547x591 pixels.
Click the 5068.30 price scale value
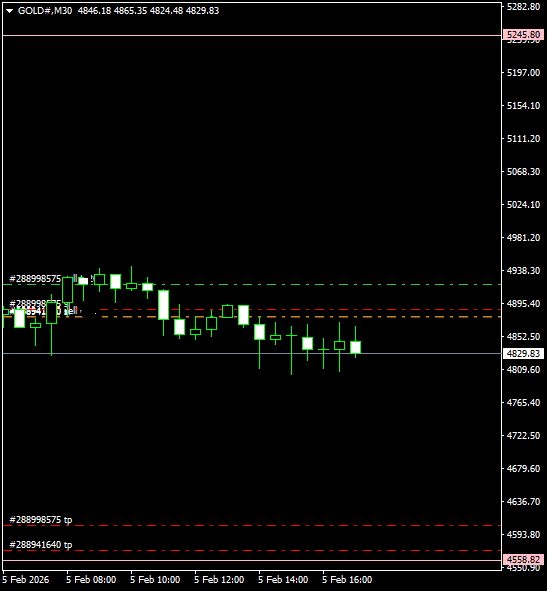pyautogui.click(x=523, y=171)
